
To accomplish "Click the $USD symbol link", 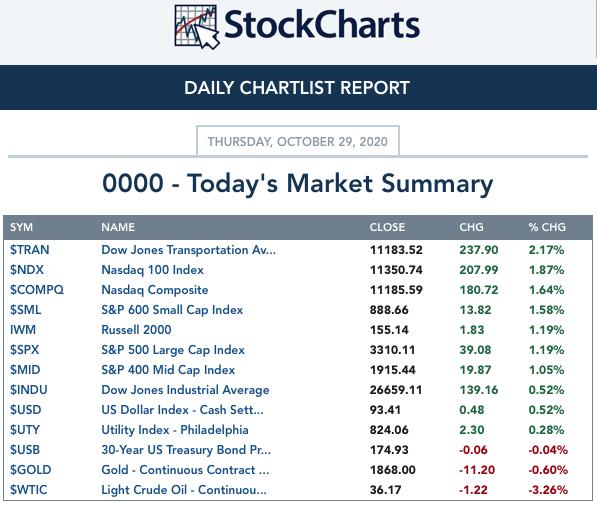I will (x=26, y=410).
